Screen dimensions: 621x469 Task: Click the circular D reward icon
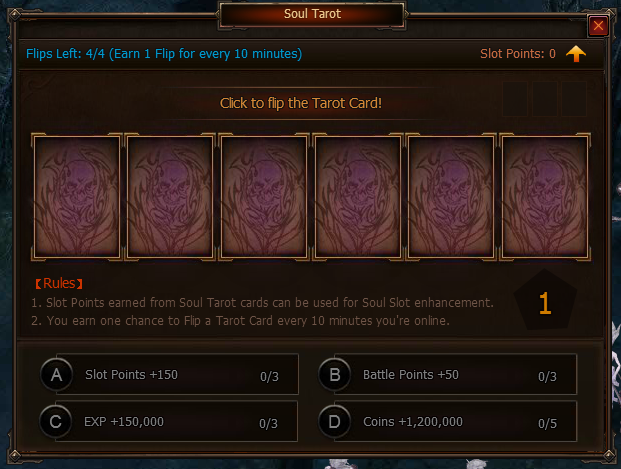point(335,421)
